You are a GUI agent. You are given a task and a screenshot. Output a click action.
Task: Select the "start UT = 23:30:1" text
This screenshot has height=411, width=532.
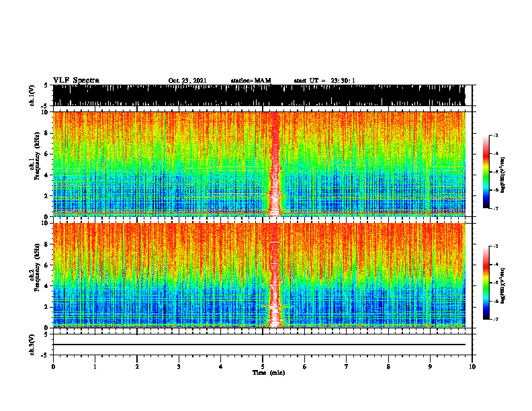click(x=324, y=81)
